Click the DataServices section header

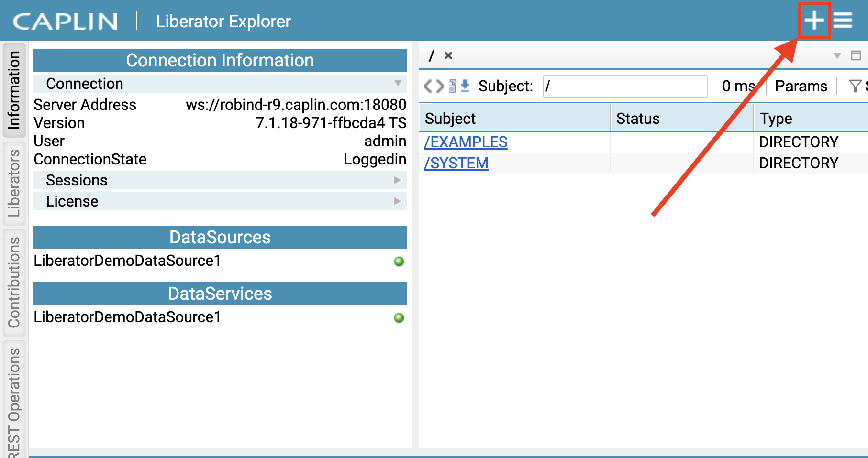[220, 294]
